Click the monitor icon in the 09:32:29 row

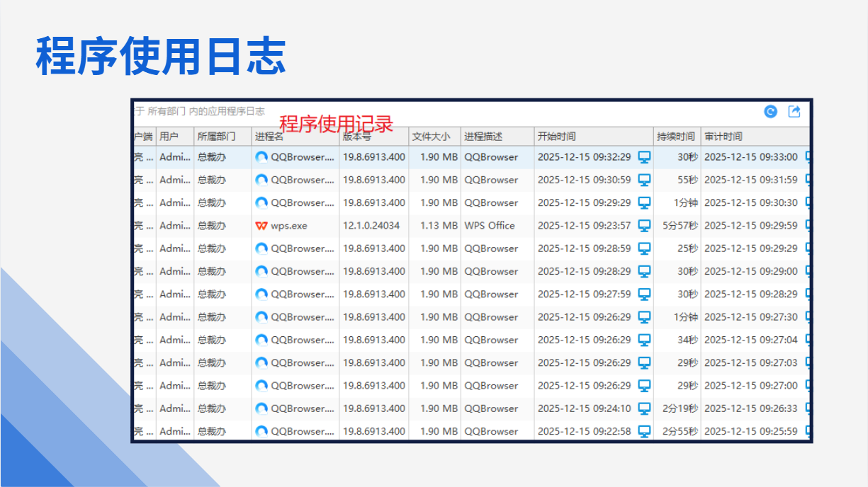point(644,157)
